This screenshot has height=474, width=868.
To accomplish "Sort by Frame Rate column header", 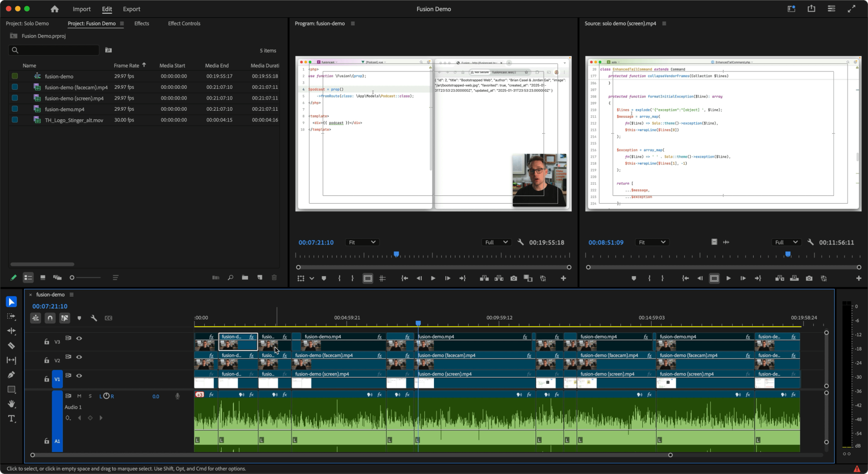I will pyautogui.click(x=127, y=65).
